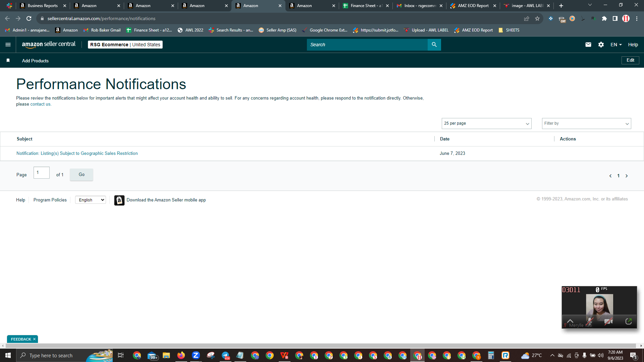
Task: Click the contact us link
Action: 40,104
